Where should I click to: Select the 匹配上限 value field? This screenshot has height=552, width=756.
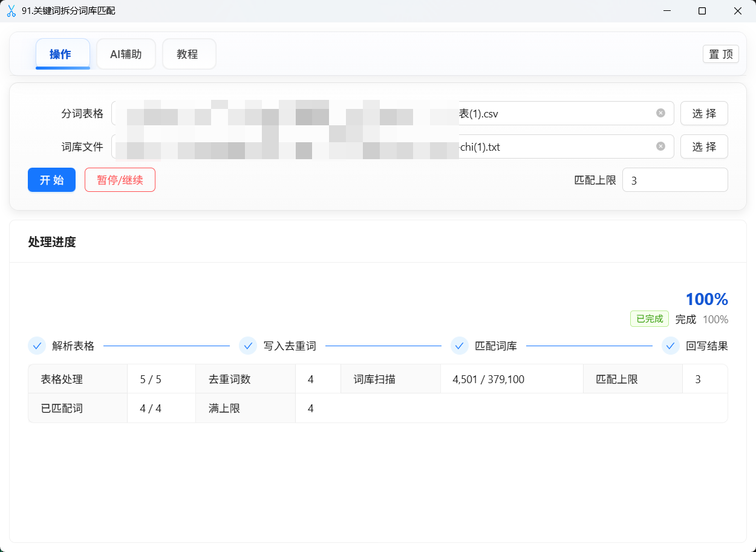tap(675, 180)
